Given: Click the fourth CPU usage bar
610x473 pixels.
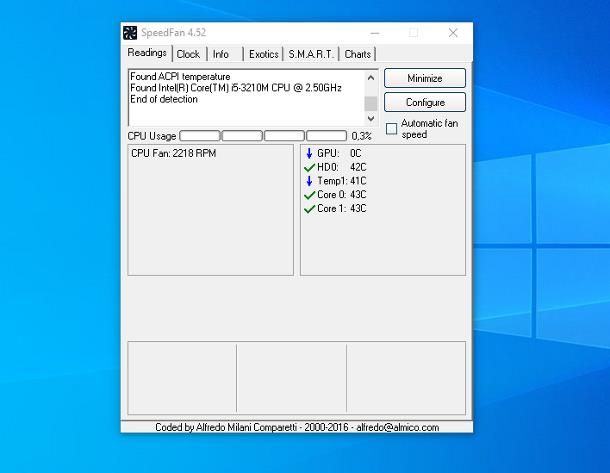Looking at the screenshot, I should pyautogui.click(x=326, y=136).
